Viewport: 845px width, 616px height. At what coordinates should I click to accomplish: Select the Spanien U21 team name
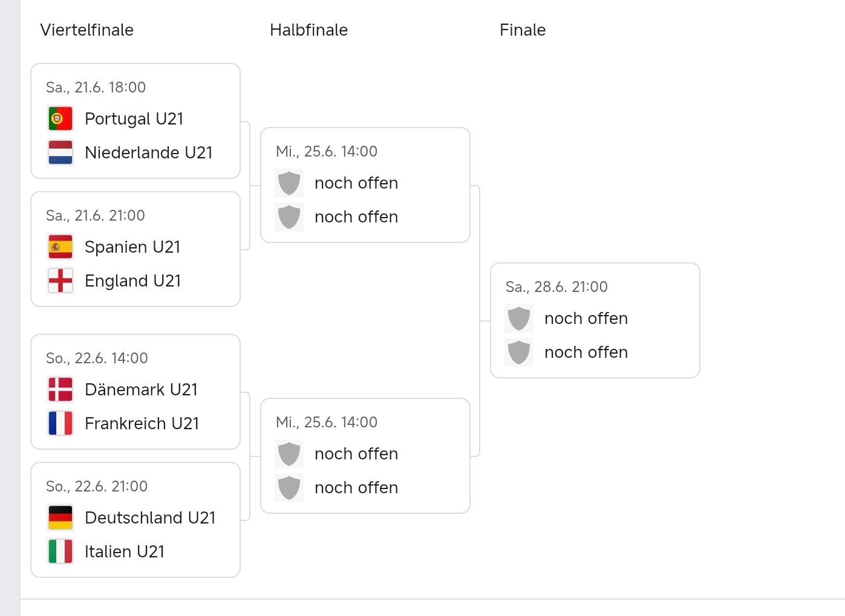click(132, 247)
